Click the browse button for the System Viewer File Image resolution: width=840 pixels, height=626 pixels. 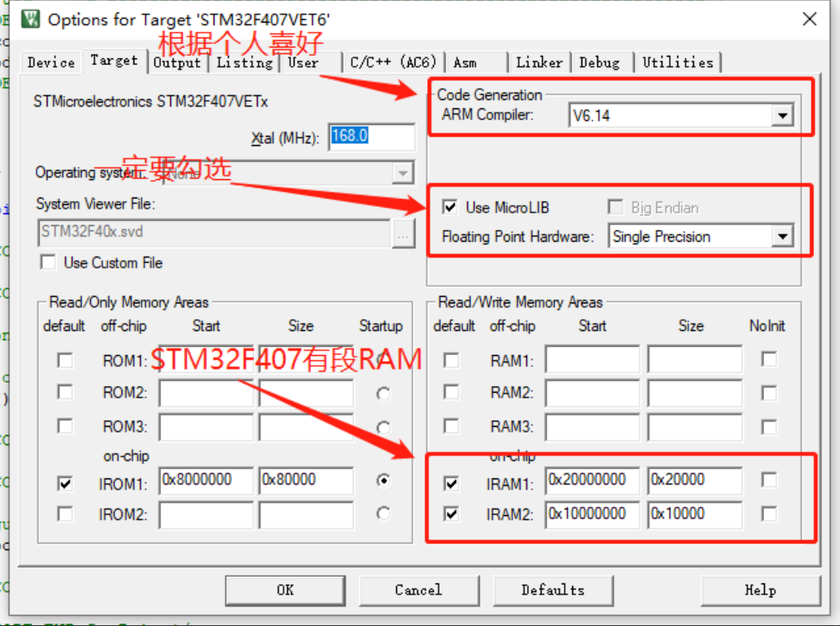403,234
